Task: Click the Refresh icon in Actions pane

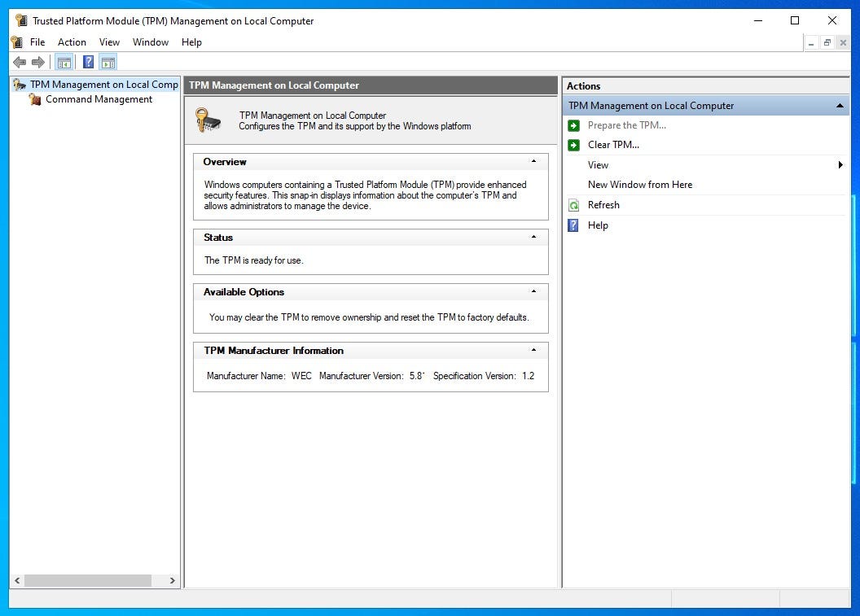Action: (x=573, y=206)
